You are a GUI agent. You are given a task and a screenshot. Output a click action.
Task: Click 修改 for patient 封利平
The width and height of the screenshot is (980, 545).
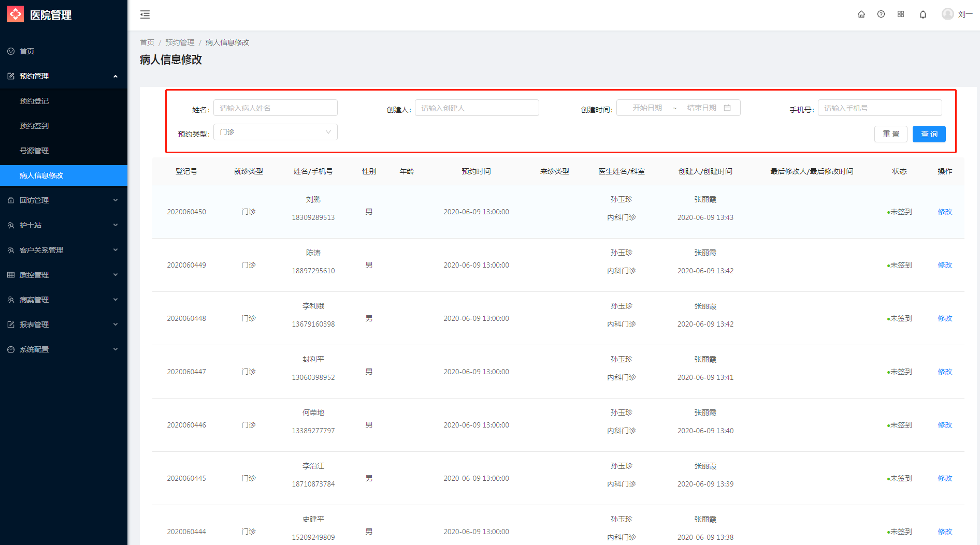pos(945,372)
